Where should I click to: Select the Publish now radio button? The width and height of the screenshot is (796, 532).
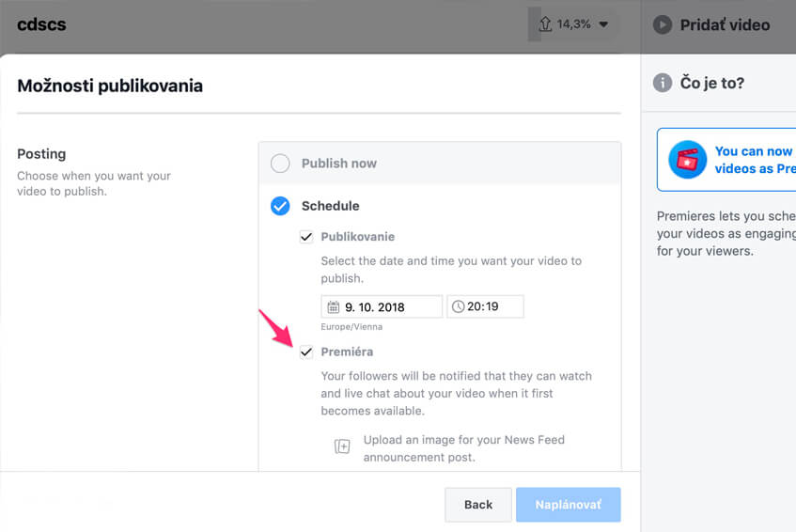tap(280, 164)
